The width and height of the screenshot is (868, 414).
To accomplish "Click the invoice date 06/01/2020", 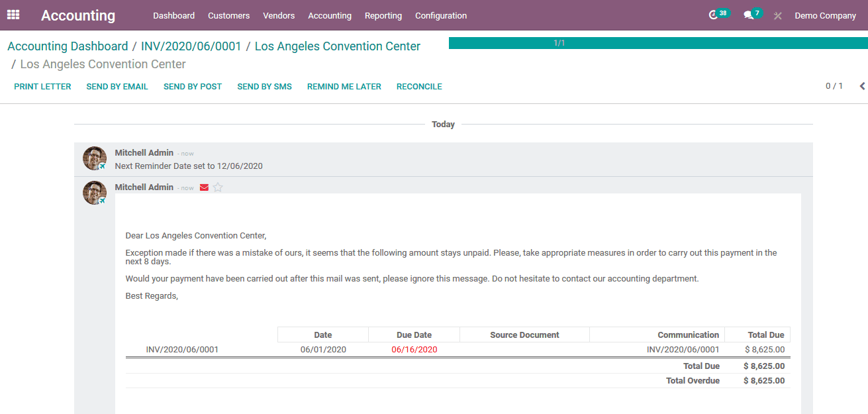I will point(323,350).
